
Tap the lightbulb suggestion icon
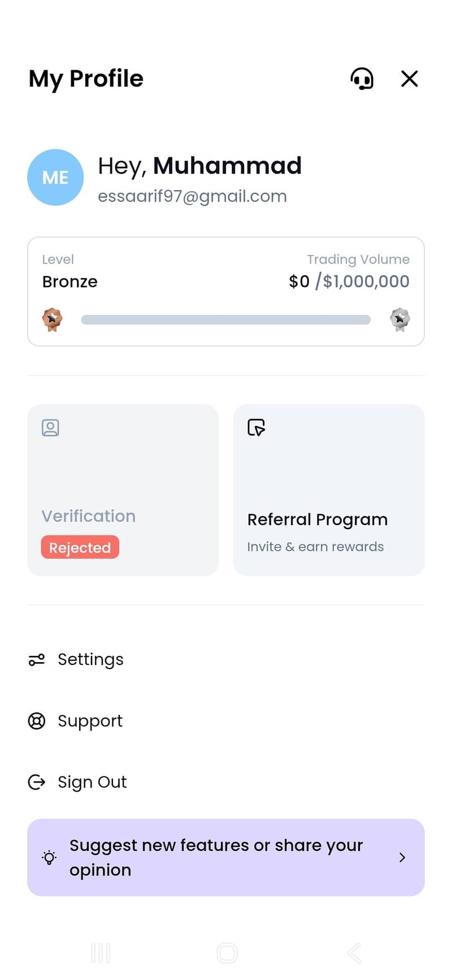(x=50, y=858)
